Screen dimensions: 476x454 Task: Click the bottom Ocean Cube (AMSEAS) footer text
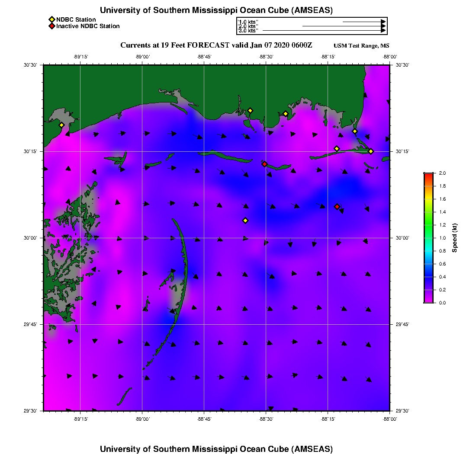pos(216,449)
